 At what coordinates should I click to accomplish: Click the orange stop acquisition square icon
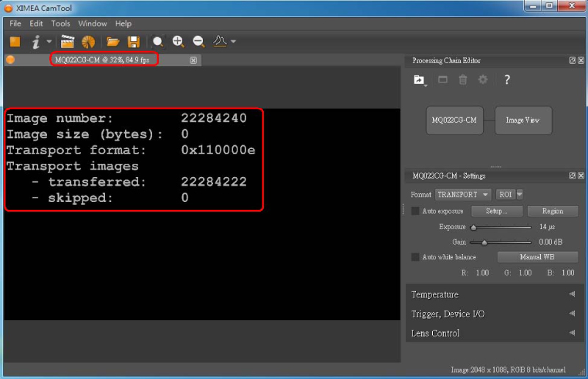click(15, 42)
